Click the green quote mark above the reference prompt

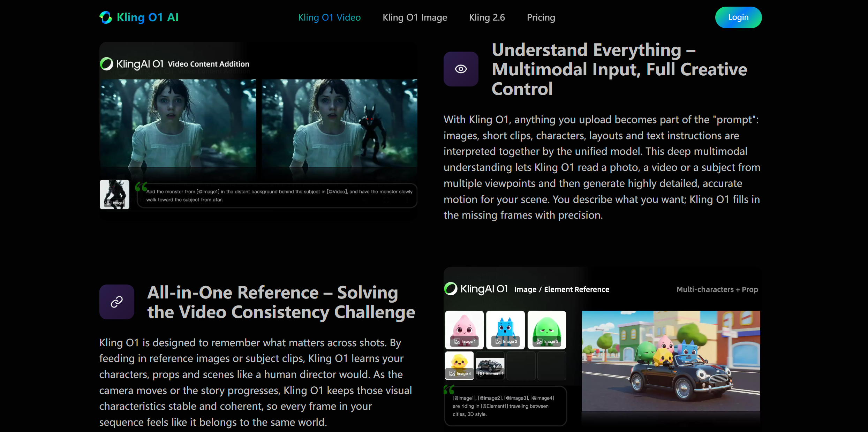click(x=449, y=390)
